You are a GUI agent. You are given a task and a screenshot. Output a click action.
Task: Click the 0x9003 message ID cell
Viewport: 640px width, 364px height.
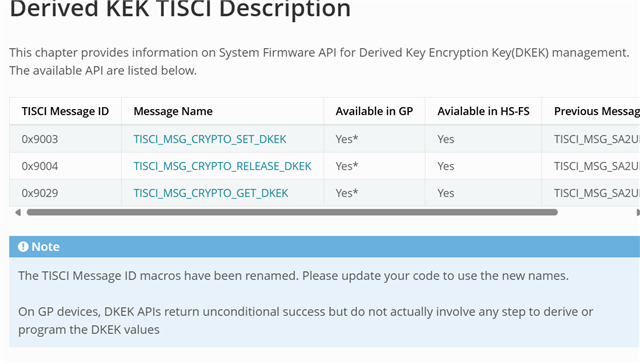(x=65, y=139)
